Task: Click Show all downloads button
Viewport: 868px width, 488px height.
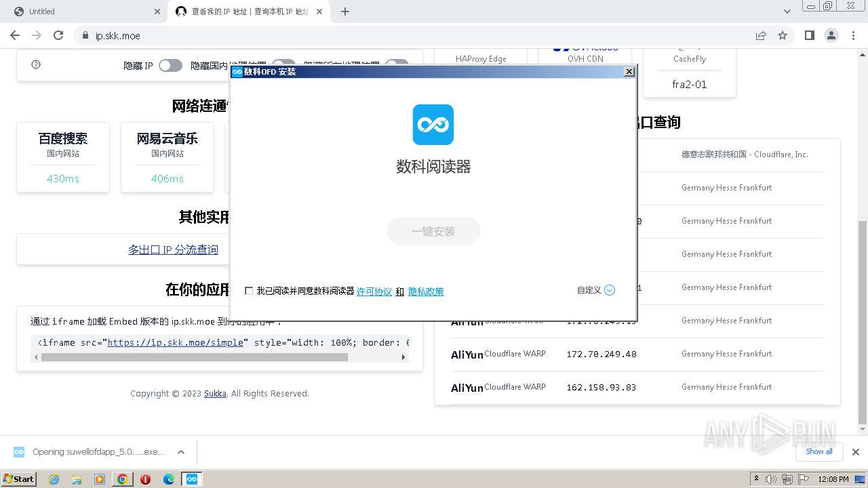Action: (819, 451)
